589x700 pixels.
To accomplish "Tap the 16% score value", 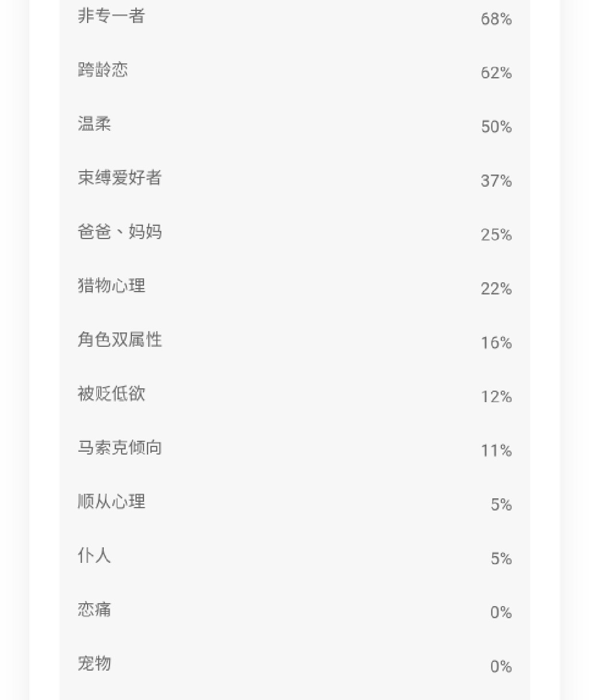I will coord(496,343).
